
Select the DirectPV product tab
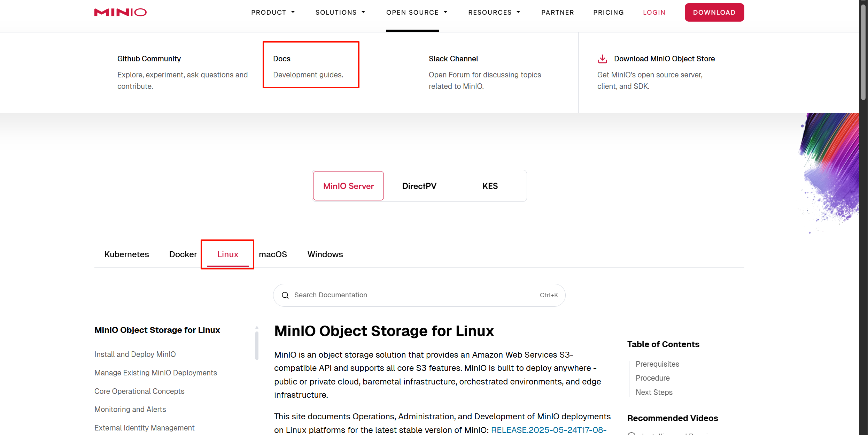(419, 186)
